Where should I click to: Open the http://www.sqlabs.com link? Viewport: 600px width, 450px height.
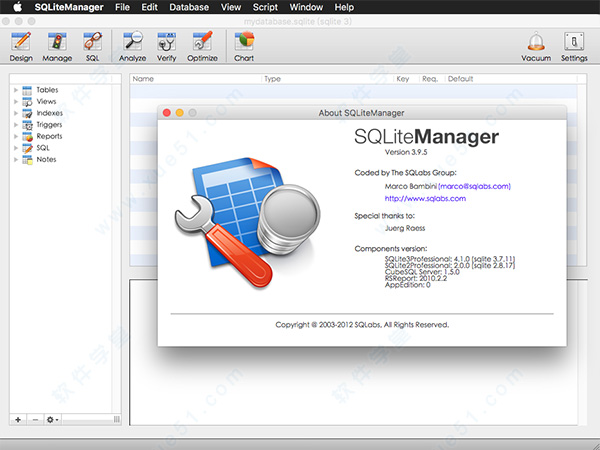(x=425, y=198)
